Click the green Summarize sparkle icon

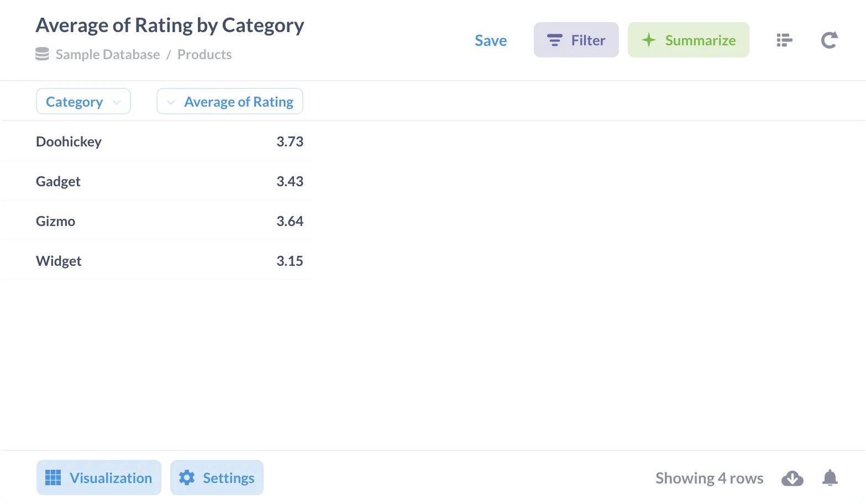tap(648, 40)
